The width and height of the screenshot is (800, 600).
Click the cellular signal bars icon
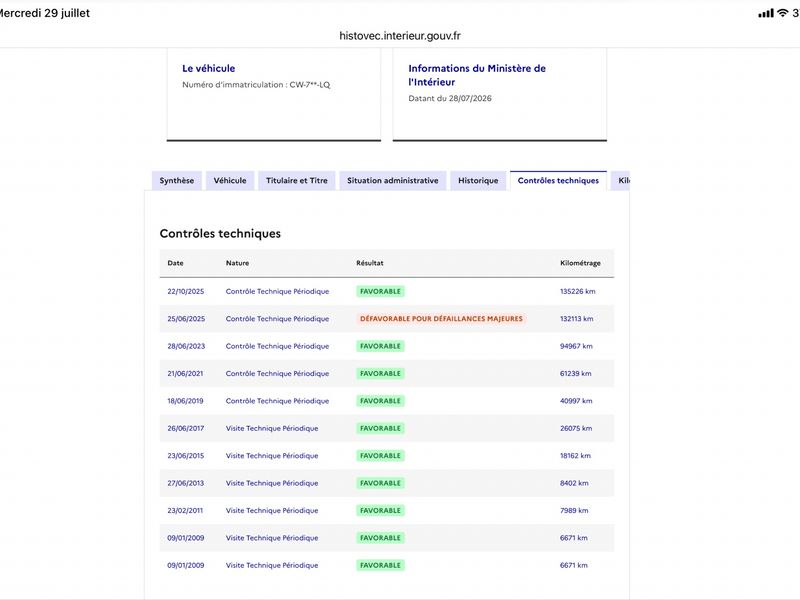point(766,13)
